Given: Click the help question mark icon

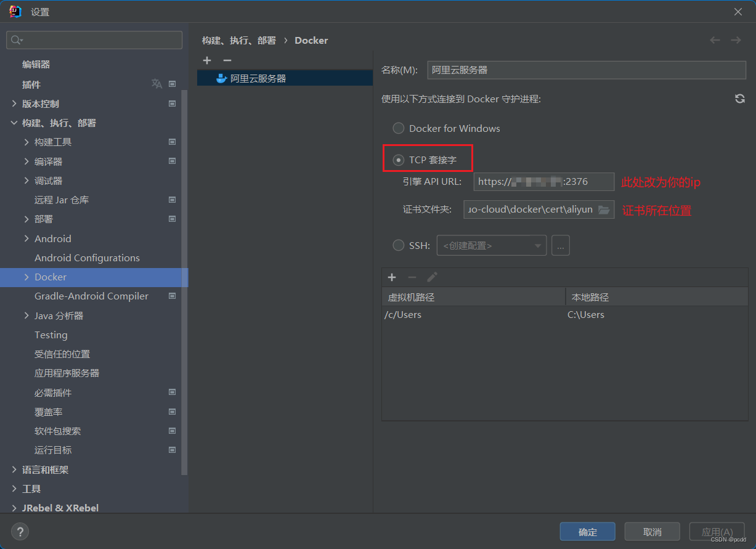Looking at the screenshot, I should [x=20, y=532].
